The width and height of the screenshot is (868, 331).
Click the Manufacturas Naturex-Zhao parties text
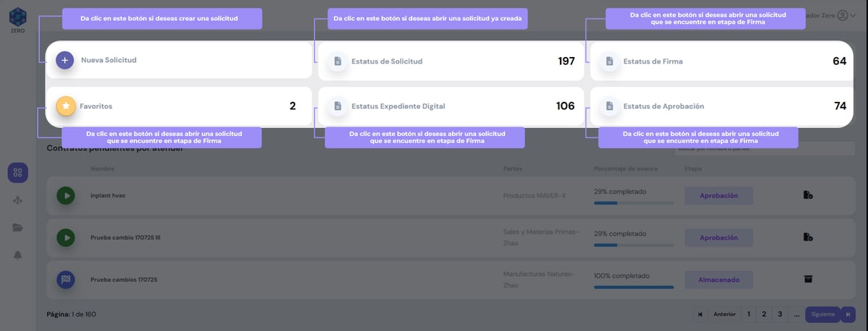pos(539,279)
